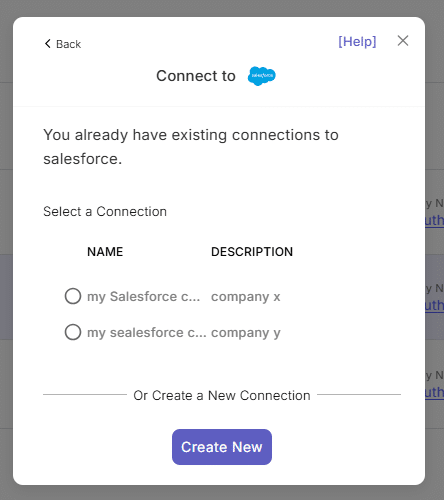Select the company y connection radio button
444x500 pixels.
pyautogui.click(x=73, y=332)
